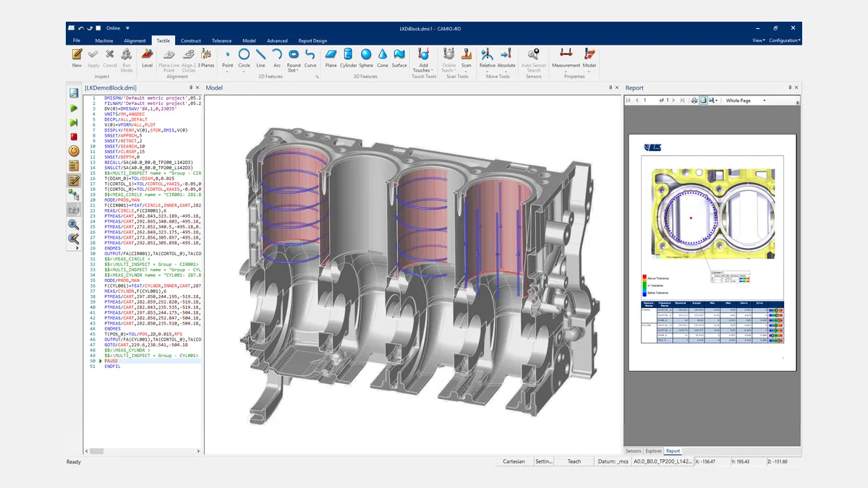Switch to the Explorer bottom tab
The width and height of the screenshot is (868, 488).
tap(654, 450)
